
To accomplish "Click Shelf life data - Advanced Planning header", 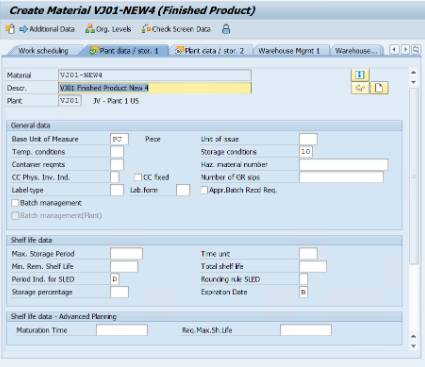I will [x=204, y=316].
